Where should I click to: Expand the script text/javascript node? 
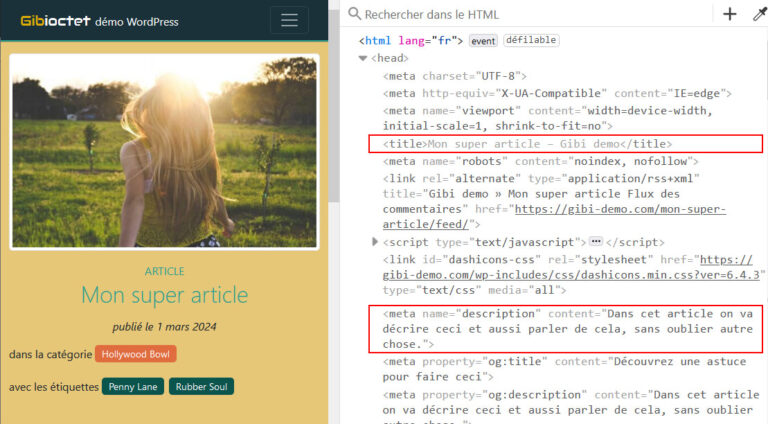click(x=375, y=242)
